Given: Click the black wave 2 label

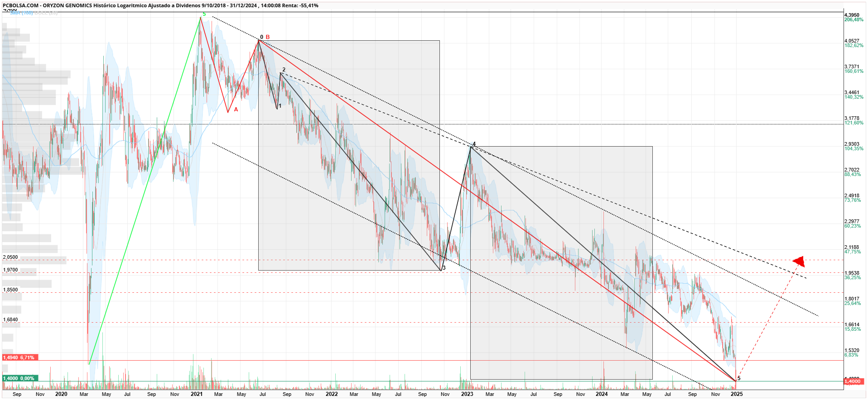Looking at the screenshot, I should (284, 70).
